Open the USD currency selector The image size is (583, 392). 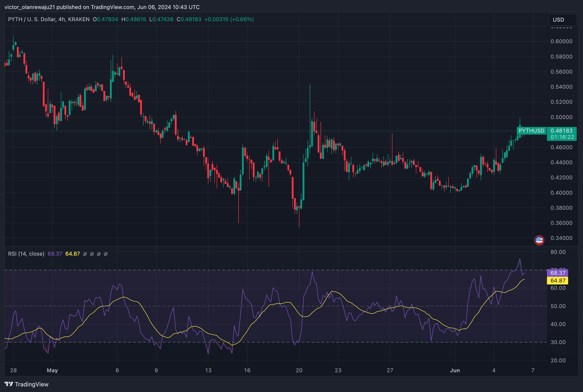[x=562, y=20]
